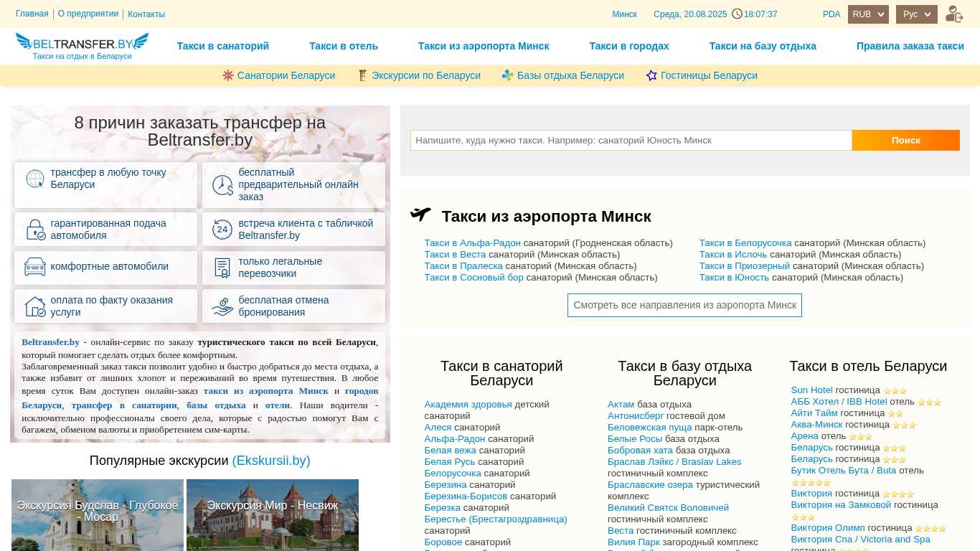This screenshot has height=551, width=980.
Task: Click the padlock icon for guaranteed car delivery
Action: (x=35, y=230)
